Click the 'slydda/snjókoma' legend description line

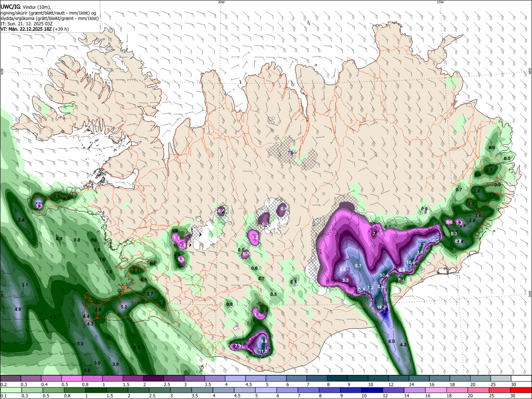[49, 18]
